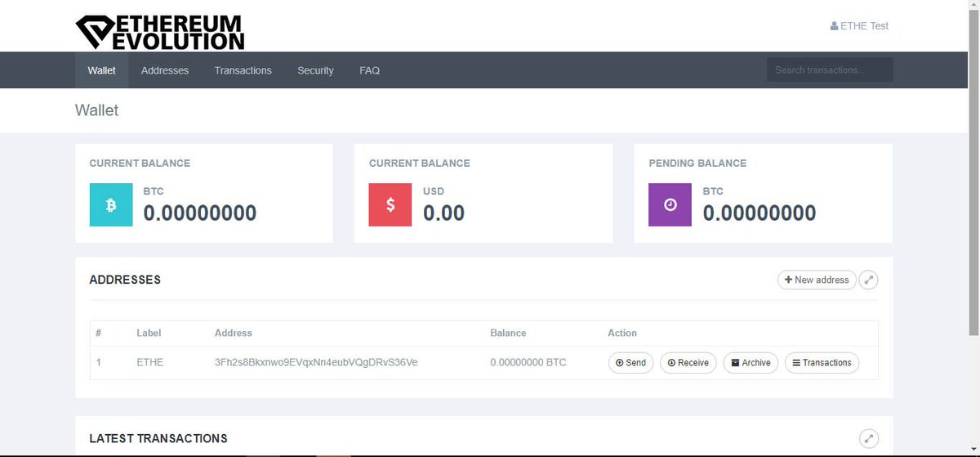Click the Ethereum Evolution logo

[160, 32]
